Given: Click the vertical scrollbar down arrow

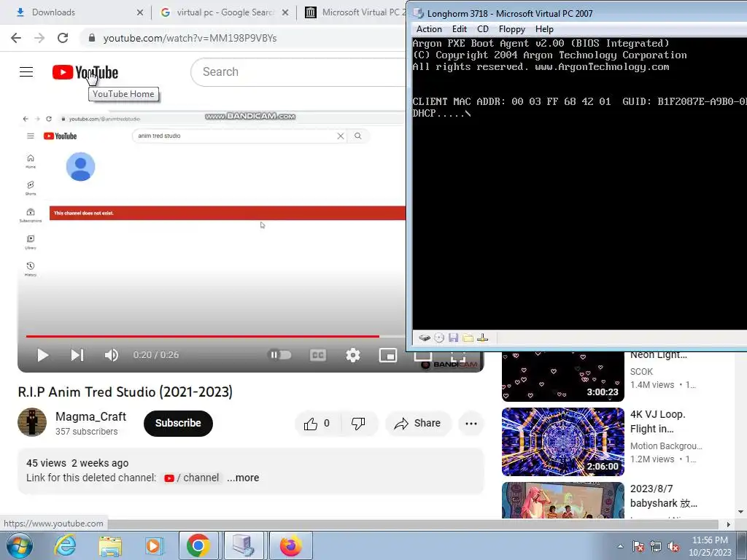Looking at the screenshot, I should (x=740, y=513).
